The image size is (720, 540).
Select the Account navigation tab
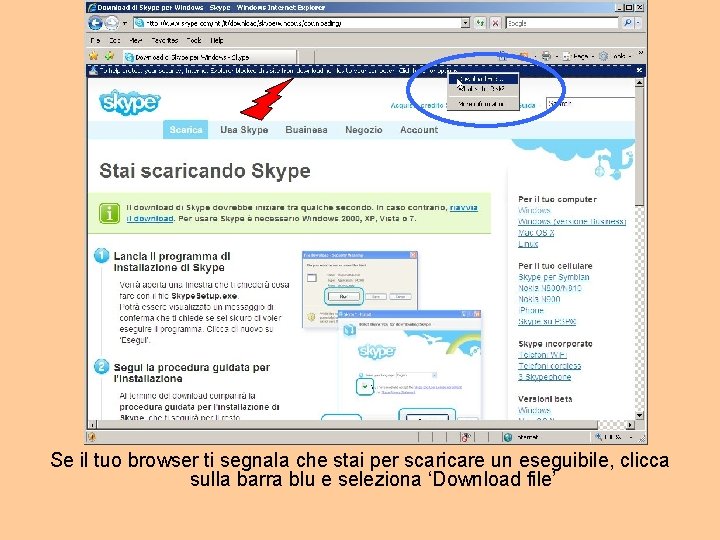pos(419,129)
